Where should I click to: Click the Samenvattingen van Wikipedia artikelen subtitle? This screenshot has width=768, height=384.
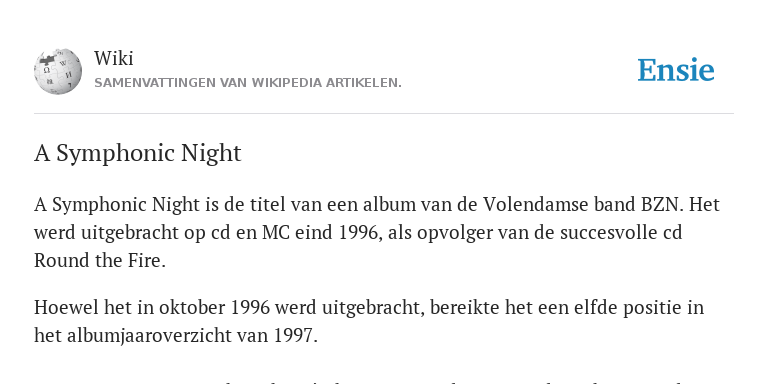(248, 83)
